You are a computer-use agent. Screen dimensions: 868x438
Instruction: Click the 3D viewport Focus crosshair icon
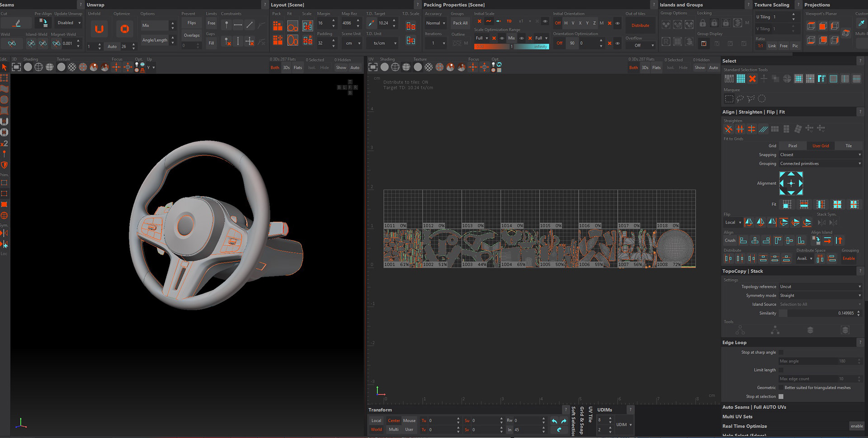click(x=116, y=67)
